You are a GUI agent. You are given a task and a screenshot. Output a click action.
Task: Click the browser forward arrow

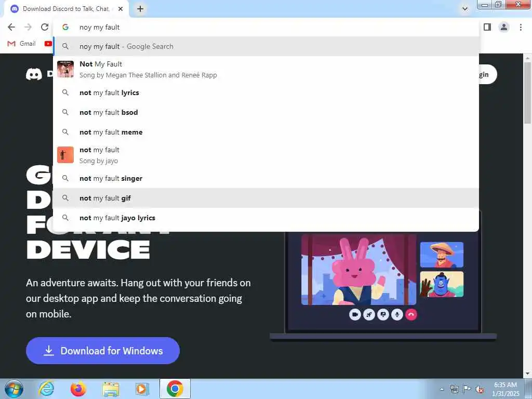click(28, 27)
